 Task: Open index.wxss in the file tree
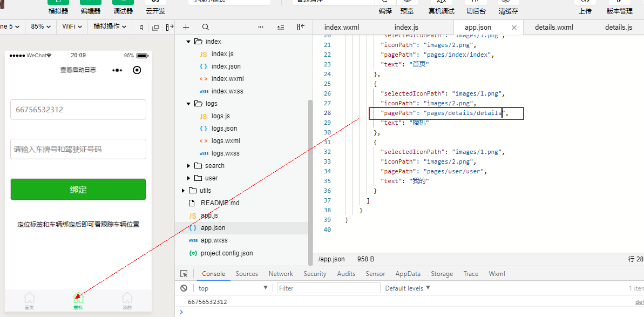pyautogui.click(x=227, y=91)
